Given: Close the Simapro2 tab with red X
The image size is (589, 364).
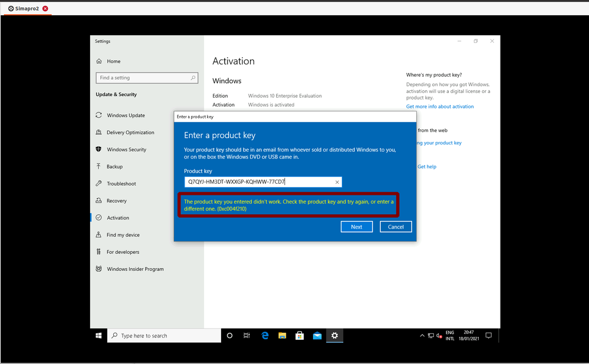Looking at the screenshot, I should (45, 9).
